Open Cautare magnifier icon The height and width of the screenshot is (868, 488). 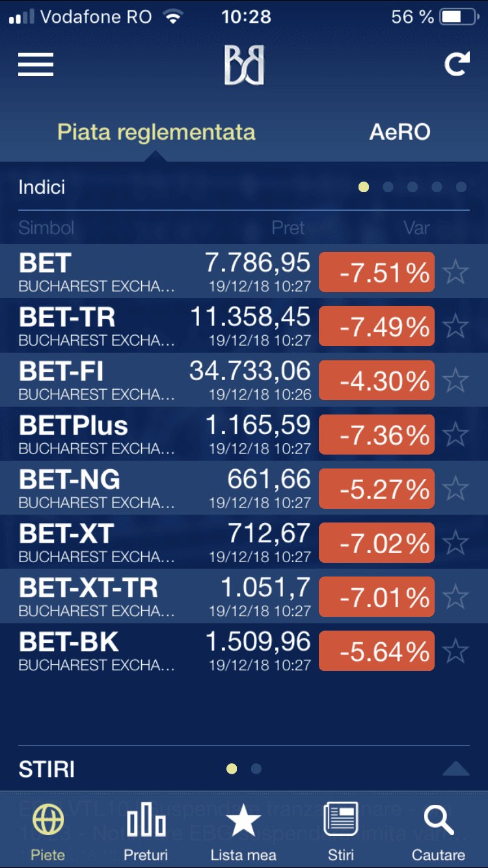coord(439,820)
